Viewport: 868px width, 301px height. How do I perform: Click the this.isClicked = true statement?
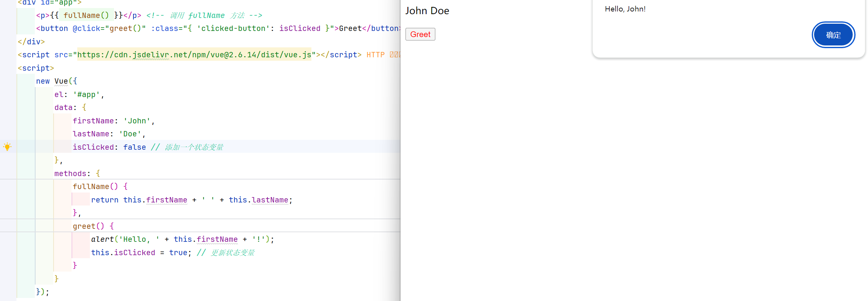click(x=141, y=252)
